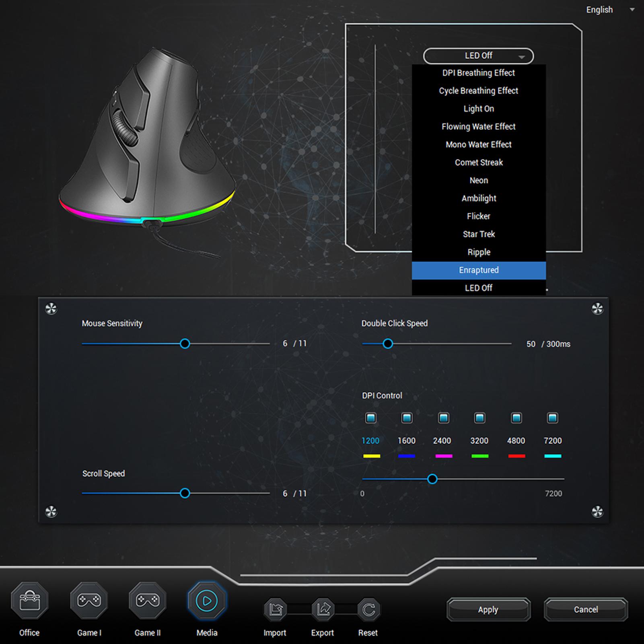Click the Reset icon
The height and width of the screenshot is (644, 644).
pyautogui.click(x=368, y=609)
